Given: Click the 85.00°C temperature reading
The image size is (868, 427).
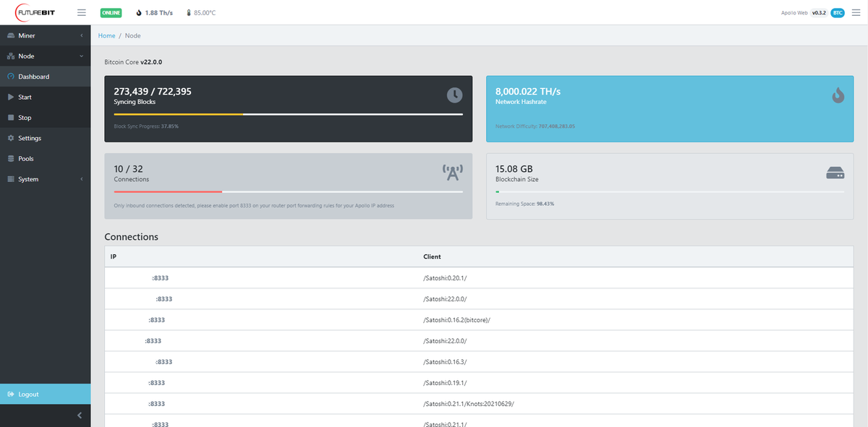Looking at the screenshot, I should [206, 13].
